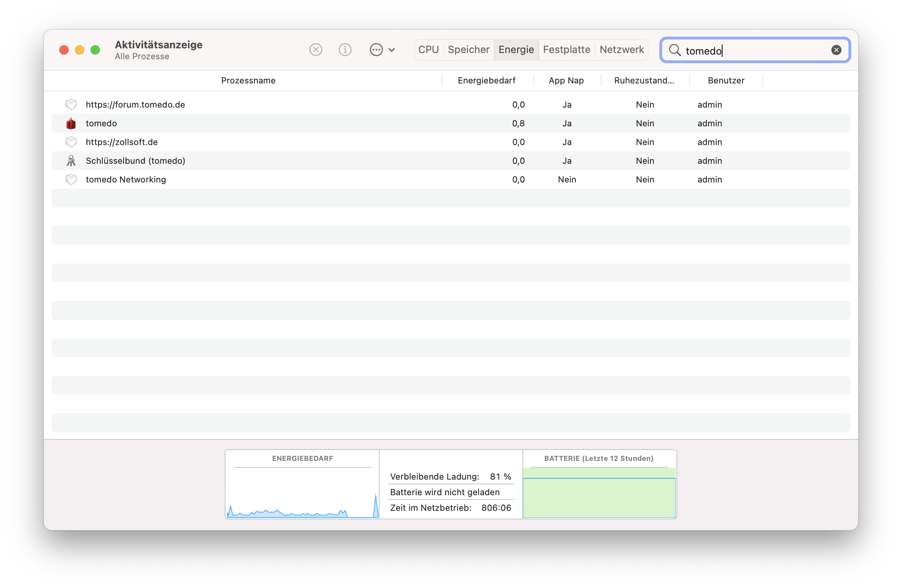Click the Batterie wird nicht geladen text

(x=445, y=492)
